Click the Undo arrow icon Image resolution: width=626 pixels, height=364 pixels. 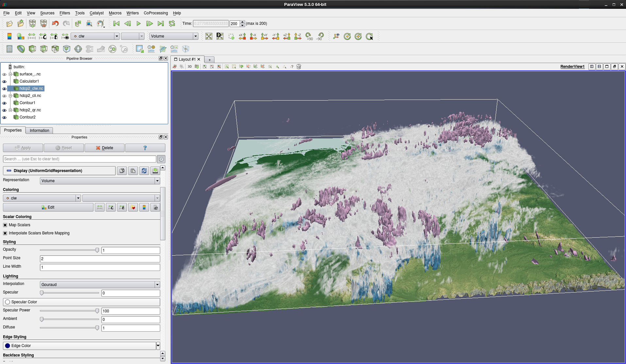coord(55,24)
